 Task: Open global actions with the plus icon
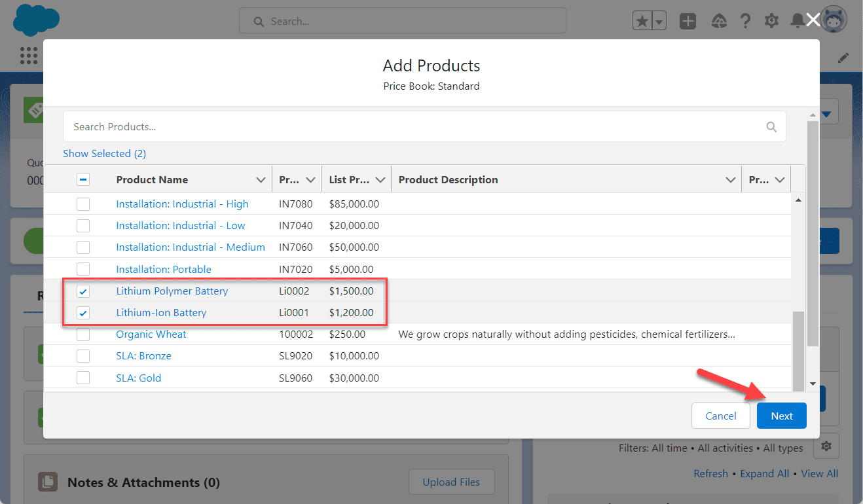pyautogui.click(x=688, y=21)
